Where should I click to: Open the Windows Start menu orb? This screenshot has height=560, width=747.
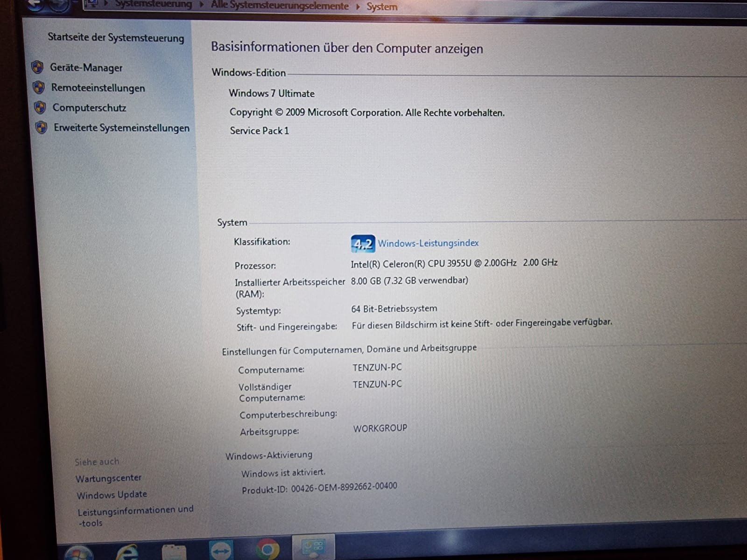coord(78,552)
